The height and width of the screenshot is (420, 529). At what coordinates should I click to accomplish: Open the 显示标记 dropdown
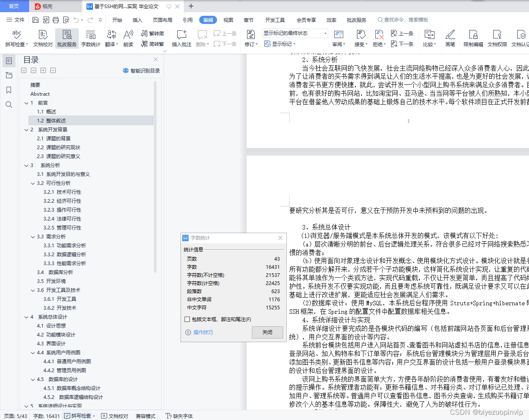click(280, 44)
